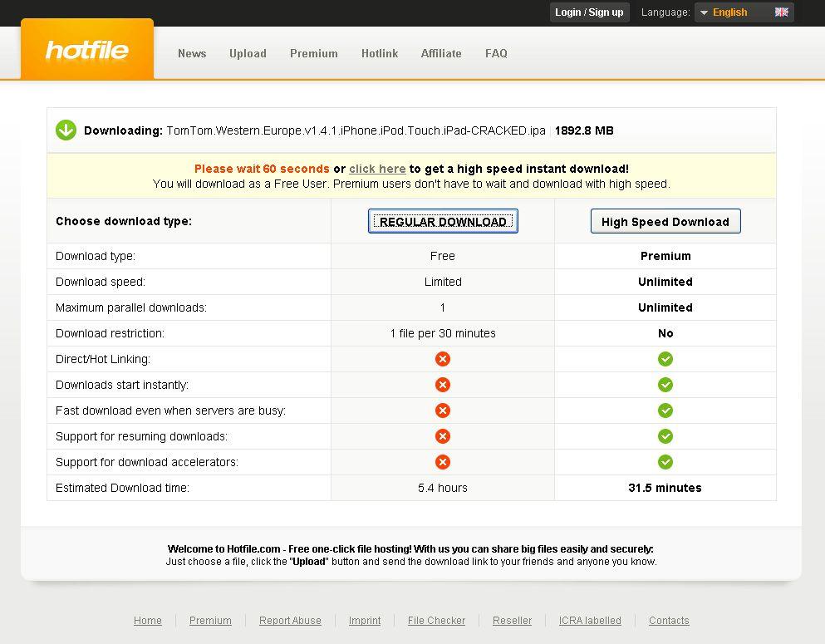
Task: Select Hotlink in the navigation bar
Action: pyautogui.click(x=380, y=53)
